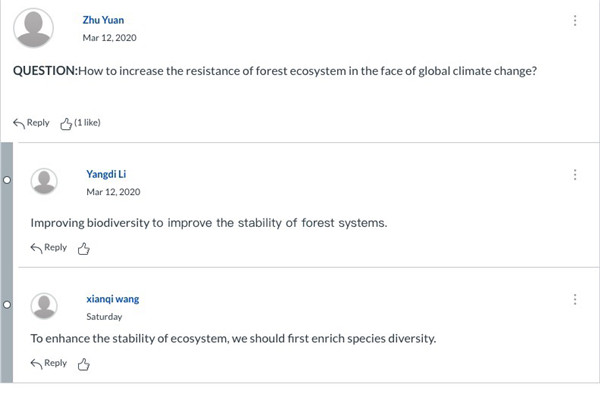Click reply arrow under Yangdi Li's comment
This screenshot has width=600, height=396.
(36, 248)
